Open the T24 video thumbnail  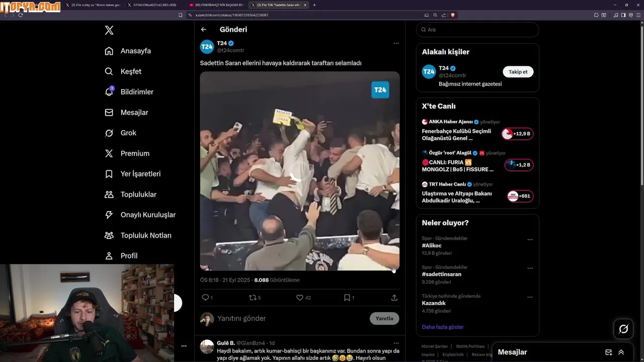click(x=300, y=171)
